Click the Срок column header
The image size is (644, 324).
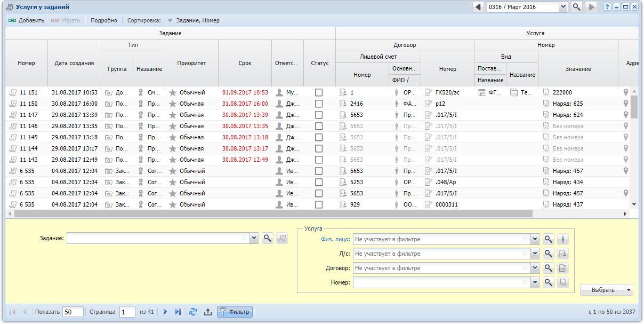[x=245, y=63]
